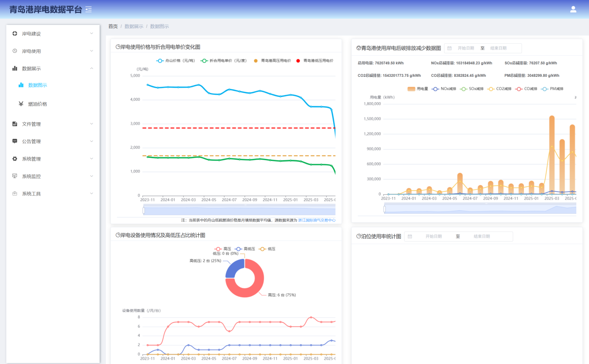This screenshot has height=364, width=589.
Task: Click the icon before 青岛港使用岸电后碳排放 title
Action: (359, 48)
